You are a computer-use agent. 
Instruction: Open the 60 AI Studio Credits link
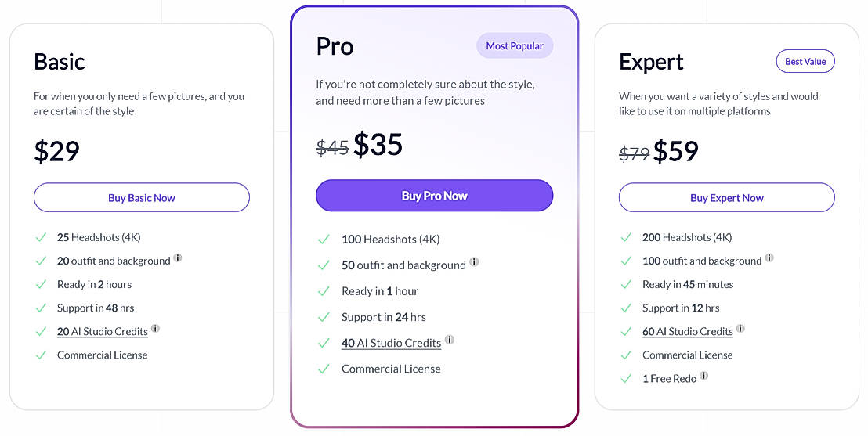tap(687, 332)
